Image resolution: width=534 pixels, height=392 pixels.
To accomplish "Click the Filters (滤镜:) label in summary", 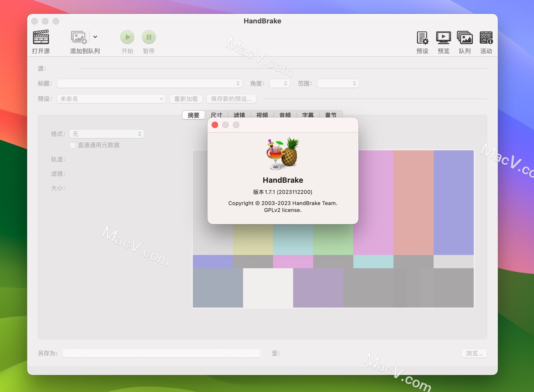I will (58, 174).
